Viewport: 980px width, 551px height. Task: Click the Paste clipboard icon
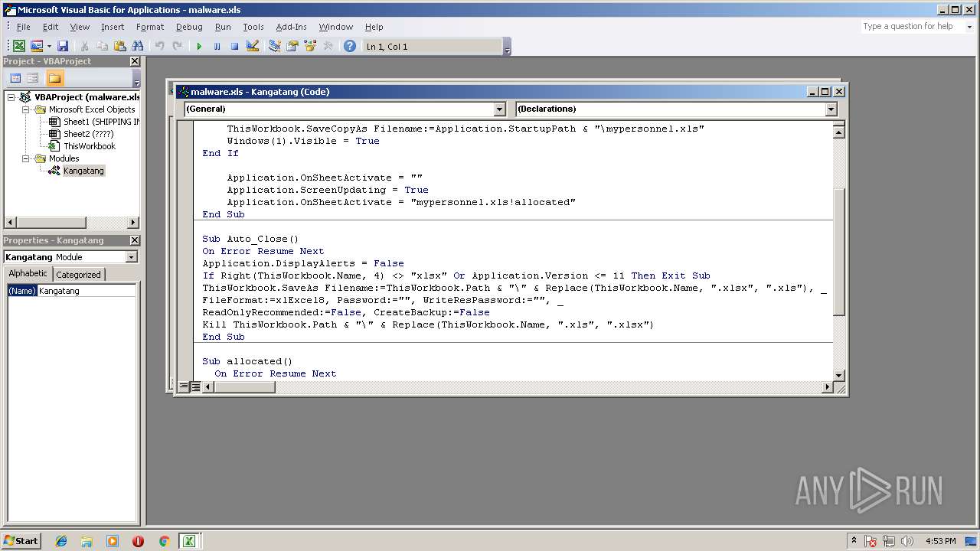[119, 47]
